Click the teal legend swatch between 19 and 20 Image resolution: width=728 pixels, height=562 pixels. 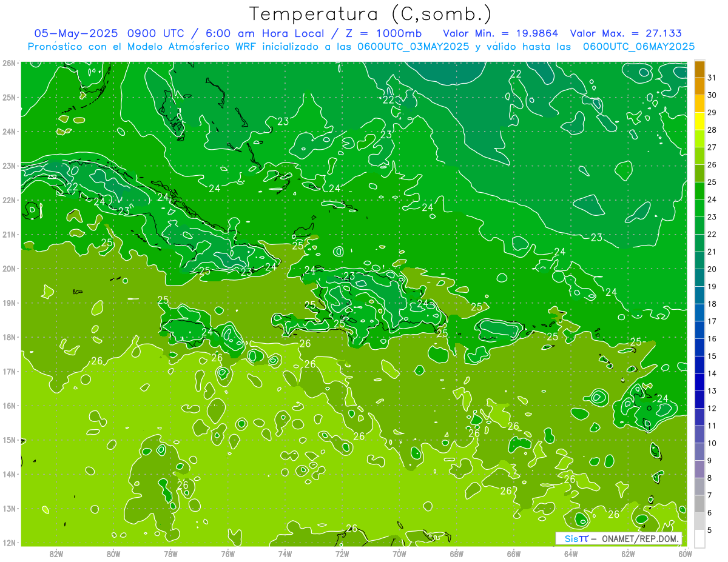pos(700,278)
